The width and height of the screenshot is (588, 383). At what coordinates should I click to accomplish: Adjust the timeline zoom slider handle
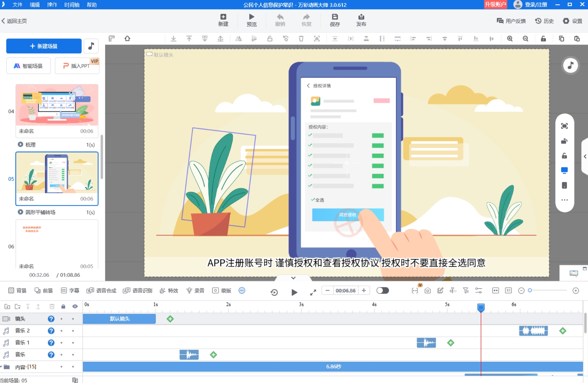pos(530,290)
